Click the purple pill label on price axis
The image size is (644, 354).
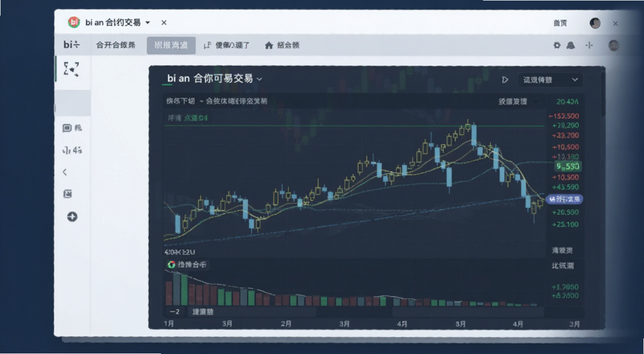click(565, 200)
